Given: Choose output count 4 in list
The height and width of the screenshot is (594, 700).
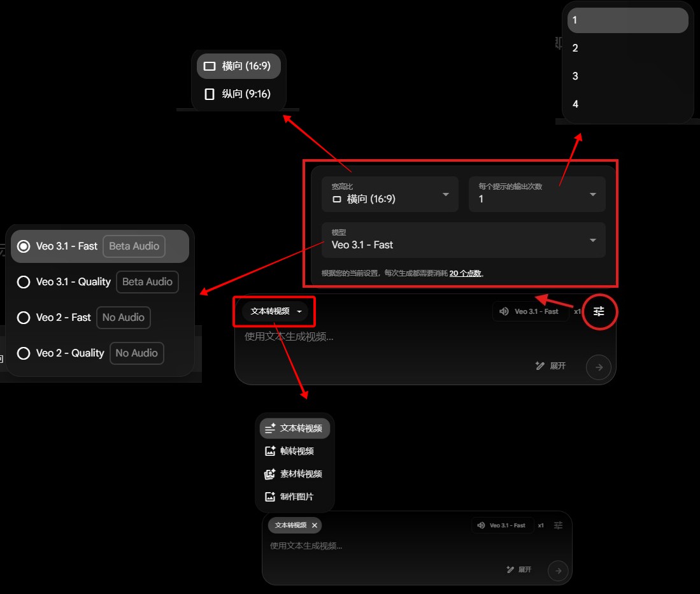Looking at the screenshot, I should pyautogui.click(x=627, y=104).
